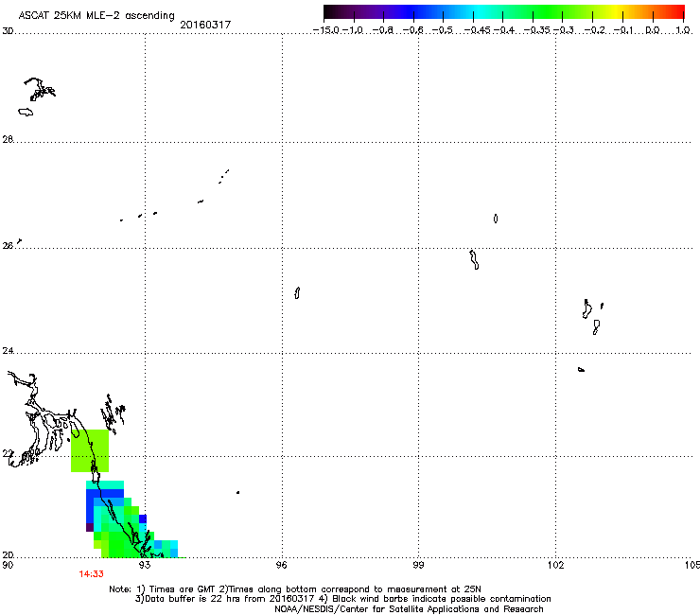
Task: Click the dark purple data cell on the swath
Action: click(90, 527)
